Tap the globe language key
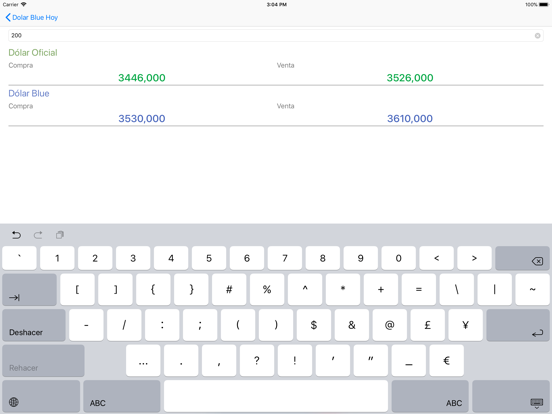552x414 pixels. (41, 396)
